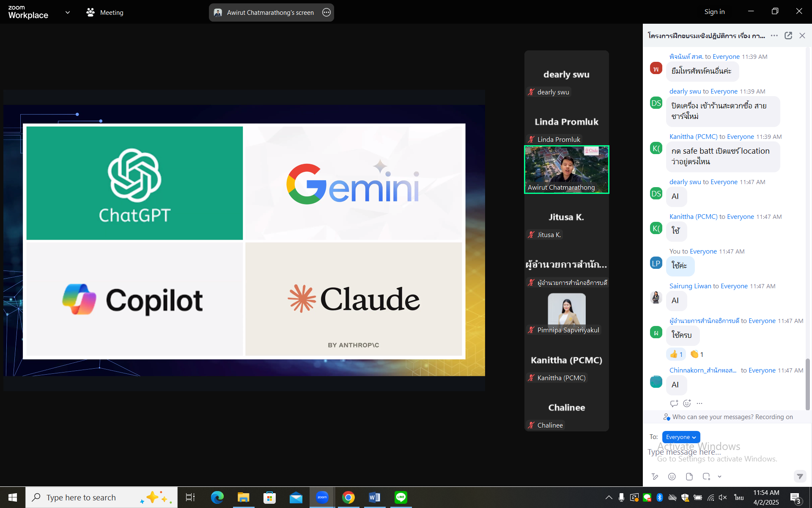Add emoji reaction to Chinnakorn's message
The height and width of the screenshot is (508, 812).
(x=687, y=403)
